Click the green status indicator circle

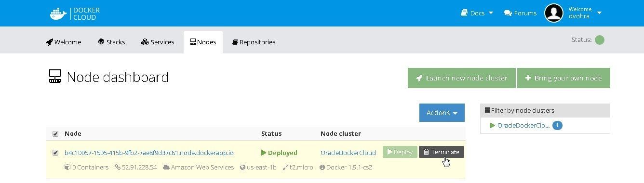pos(600,40)
